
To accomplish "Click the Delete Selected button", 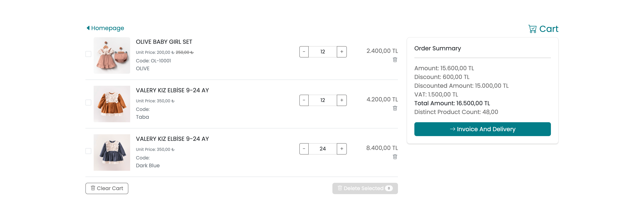I will pos(365,188).
